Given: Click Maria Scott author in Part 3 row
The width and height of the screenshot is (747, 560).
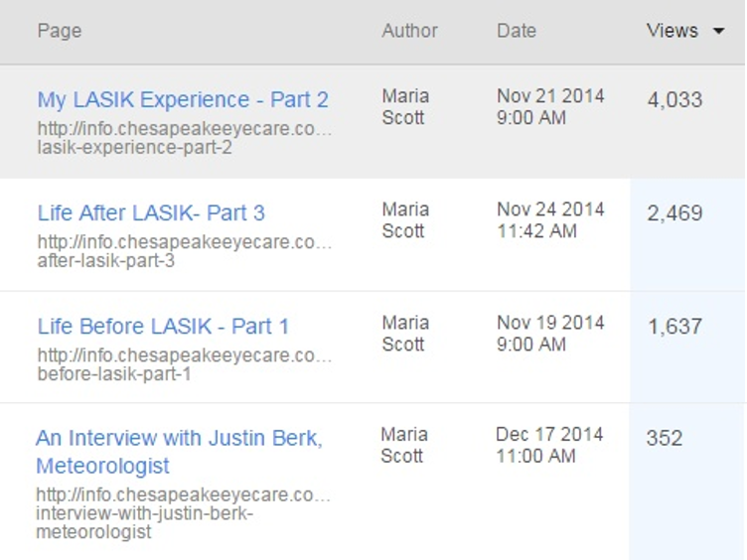Looking at the screenshot, I should coord(405,220).
